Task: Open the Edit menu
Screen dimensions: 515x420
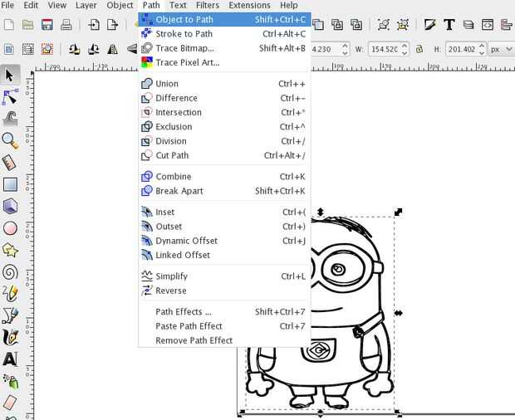Action: pyautogui.click(x=31, y=5)
